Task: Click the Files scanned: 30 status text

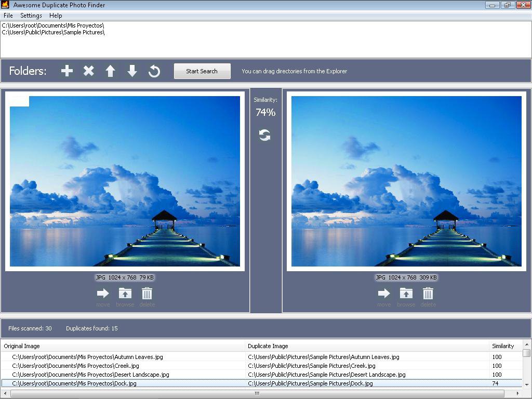Action: tap(30, 328)
